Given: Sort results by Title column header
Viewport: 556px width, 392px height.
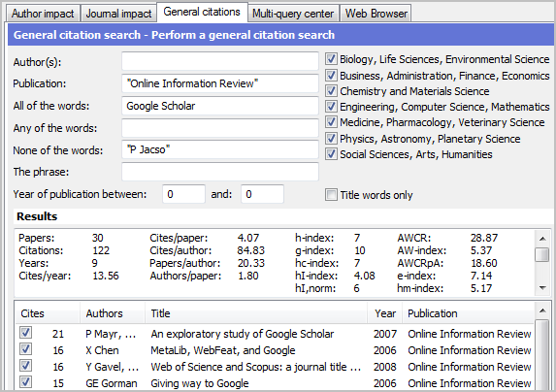Looking at the screenshot, I should (256, 313).
